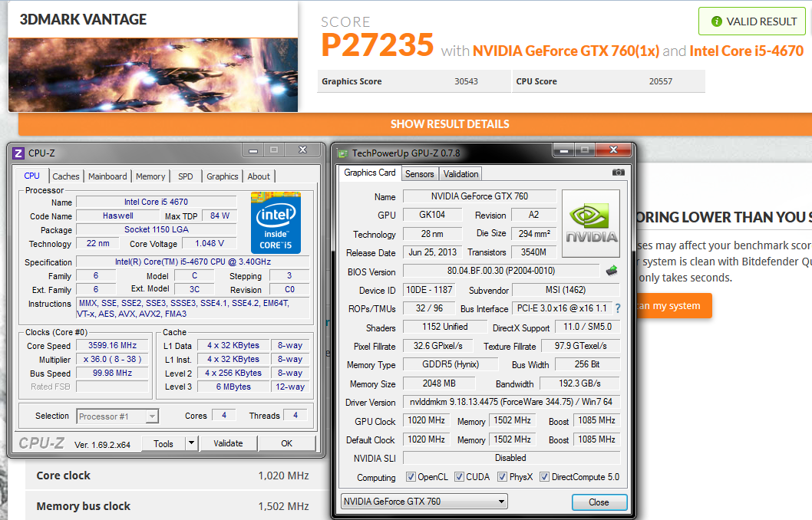Click the GPU-Z screenshot camera icon
812x520 pixels.
(619, 173)
